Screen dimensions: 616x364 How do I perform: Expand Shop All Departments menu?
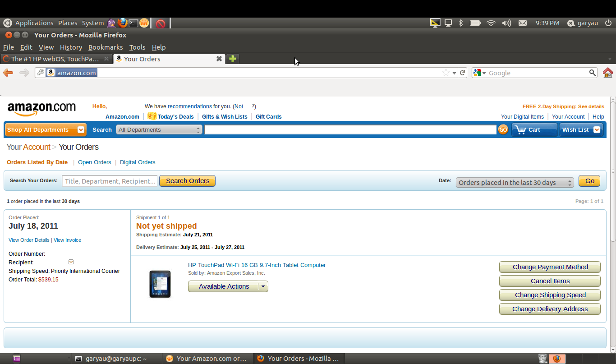tap(46, 130)
